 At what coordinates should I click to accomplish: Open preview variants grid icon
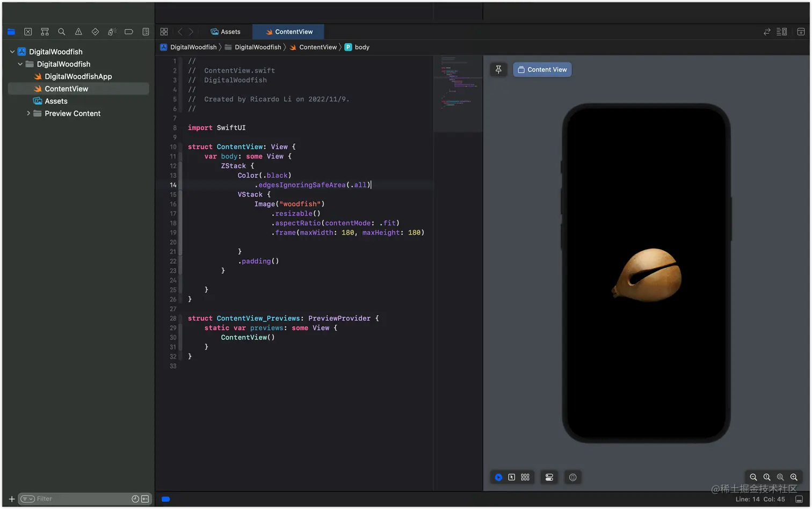click(x=525, y=477)
